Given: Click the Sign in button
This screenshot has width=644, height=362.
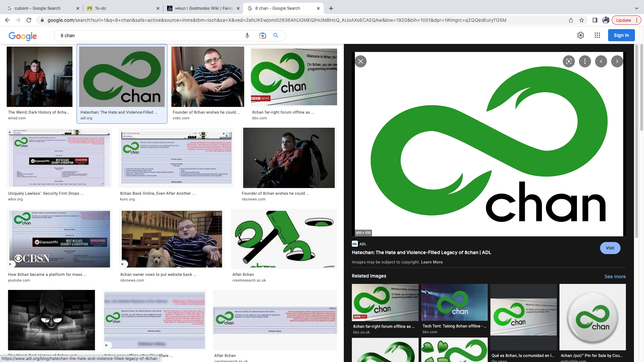Looking at the screenshot, I should tap(621, 35).
